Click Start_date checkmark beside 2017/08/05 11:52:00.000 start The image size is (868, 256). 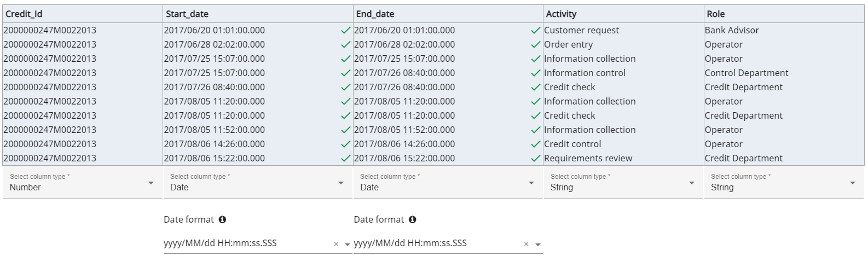click(345, 130)
